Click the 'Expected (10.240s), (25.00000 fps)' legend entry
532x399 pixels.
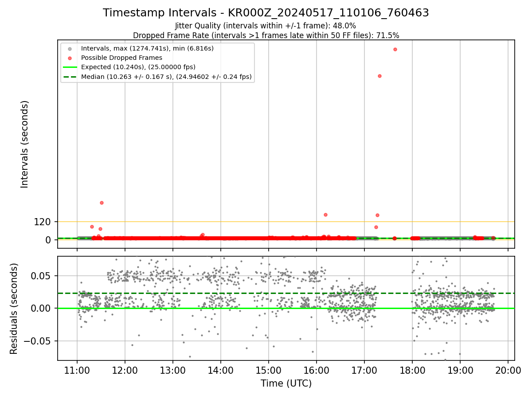coord(138,67)
